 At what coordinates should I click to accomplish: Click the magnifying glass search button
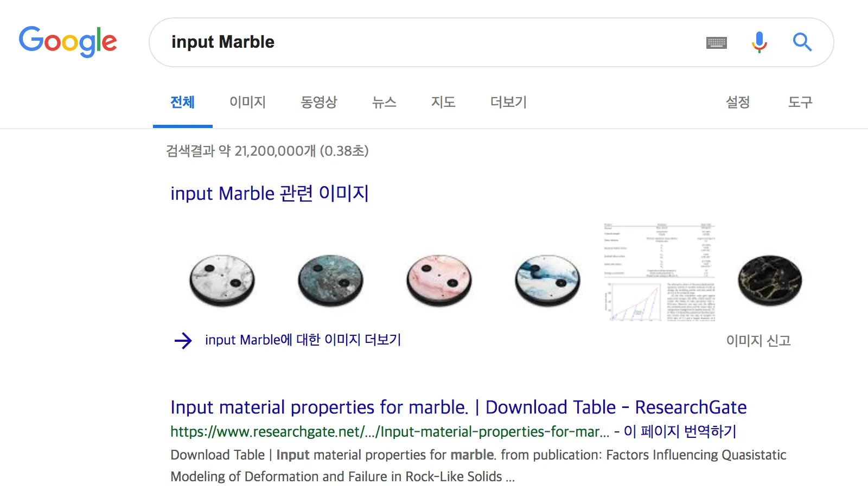(802, 42)
